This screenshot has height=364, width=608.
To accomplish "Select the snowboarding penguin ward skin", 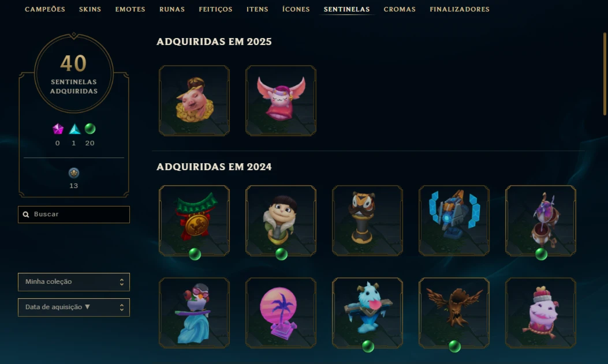I will tap(194, 313).
